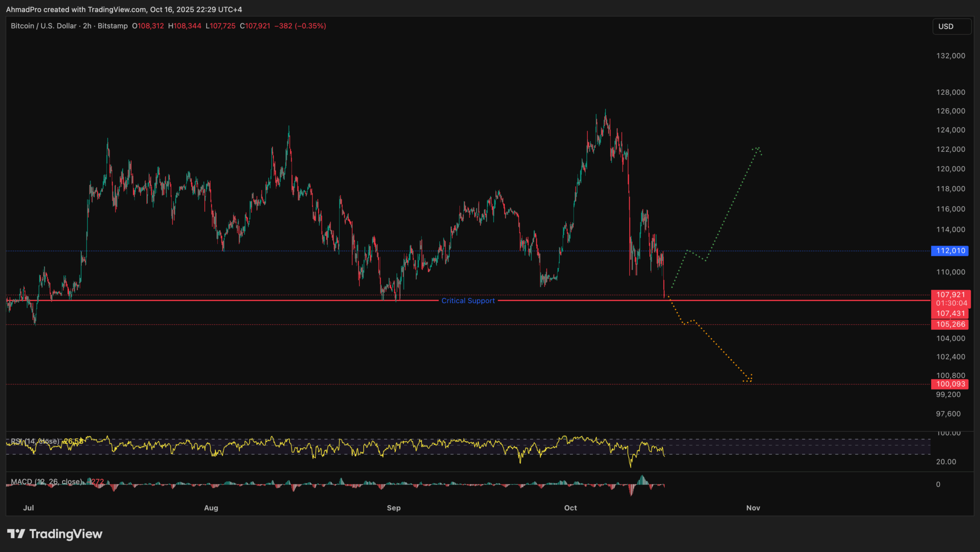Select the Oct label on the time axis
This screenshot has height=552, width=980.
coord(570,507)
